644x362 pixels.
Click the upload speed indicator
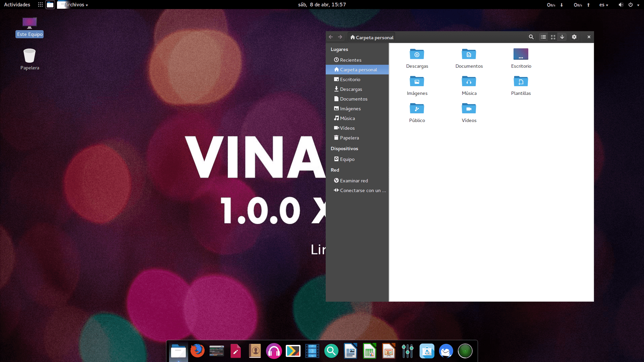(582, 5)
